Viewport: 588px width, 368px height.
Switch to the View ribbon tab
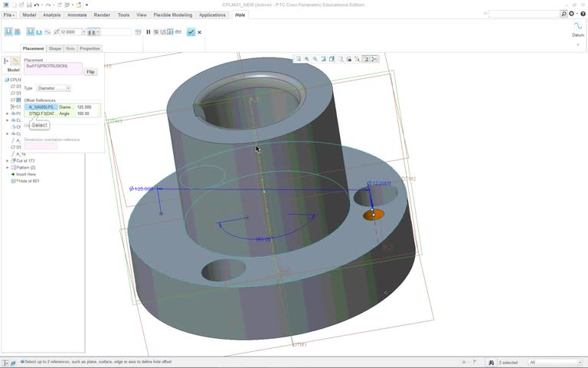[142, 15]
